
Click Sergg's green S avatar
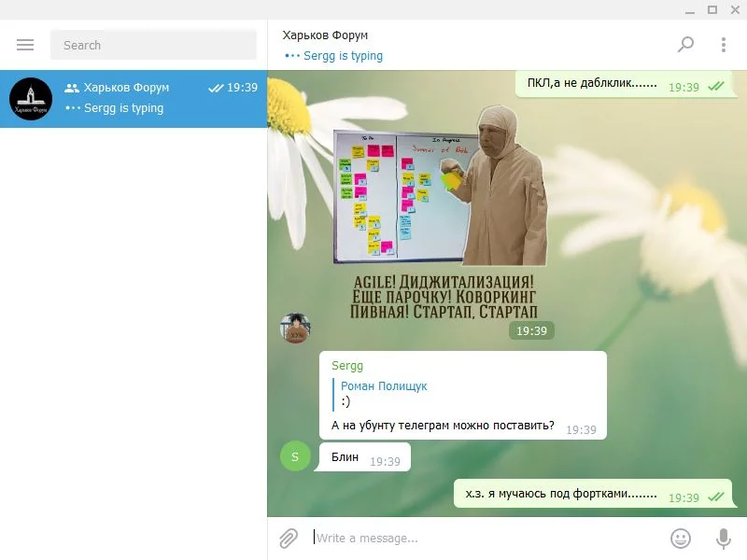click(x=295, y=456)
